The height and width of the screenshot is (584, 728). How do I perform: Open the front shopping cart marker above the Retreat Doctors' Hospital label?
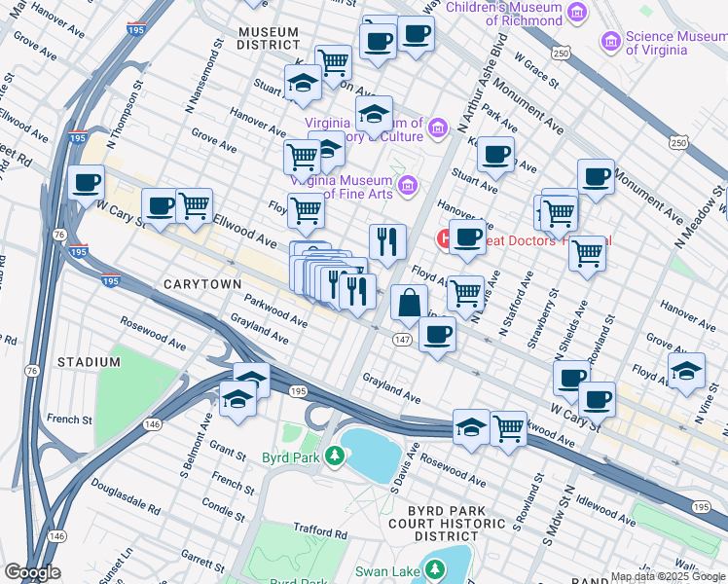[x=560, y=215]
